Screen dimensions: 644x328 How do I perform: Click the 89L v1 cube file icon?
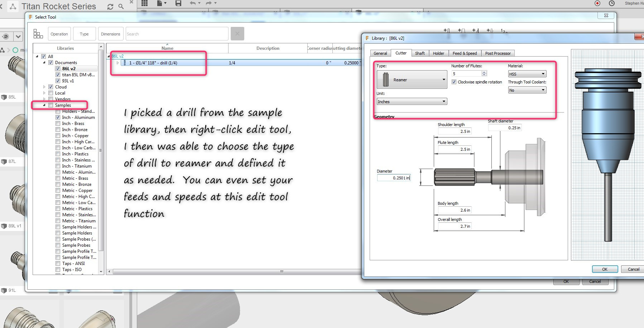pos(4,226)
